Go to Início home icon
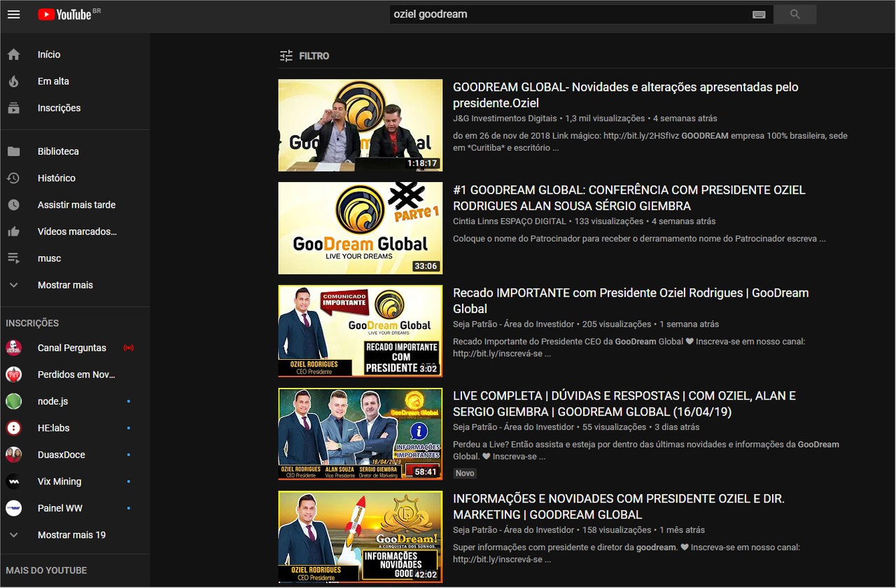 pyautogui.click(x=13, y=55)
